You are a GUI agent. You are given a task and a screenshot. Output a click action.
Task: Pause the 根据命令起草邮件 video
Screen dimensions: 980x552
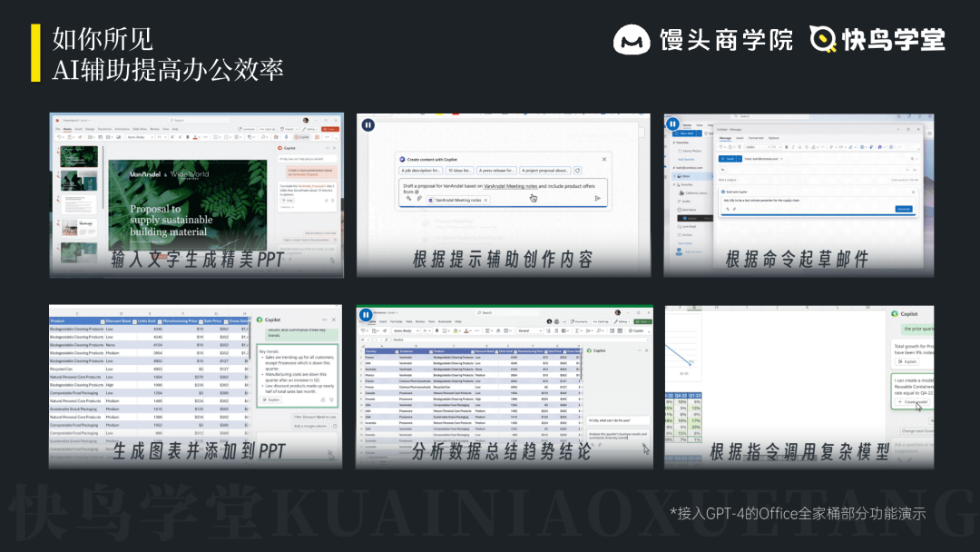point(672,123)
